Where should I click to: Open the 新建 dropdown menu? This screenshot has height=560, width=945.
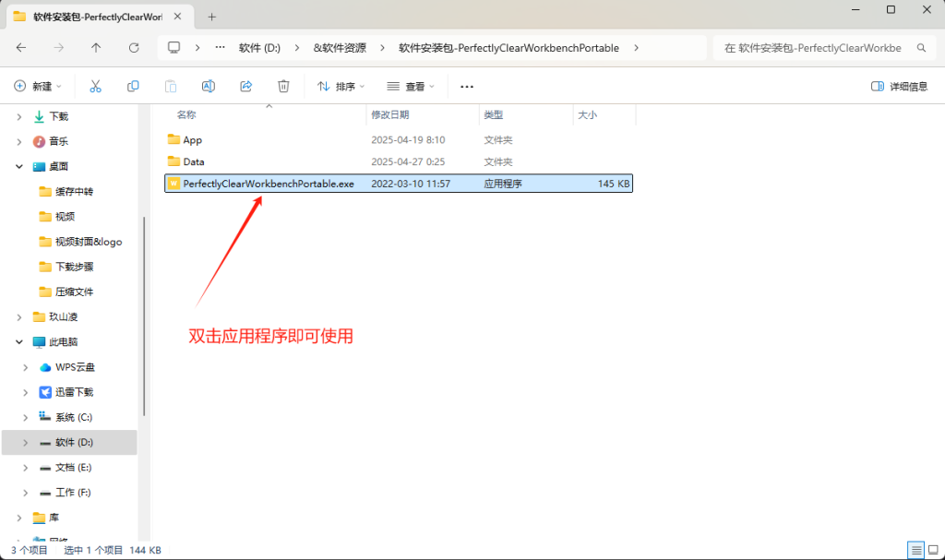[x=38, y=86]
